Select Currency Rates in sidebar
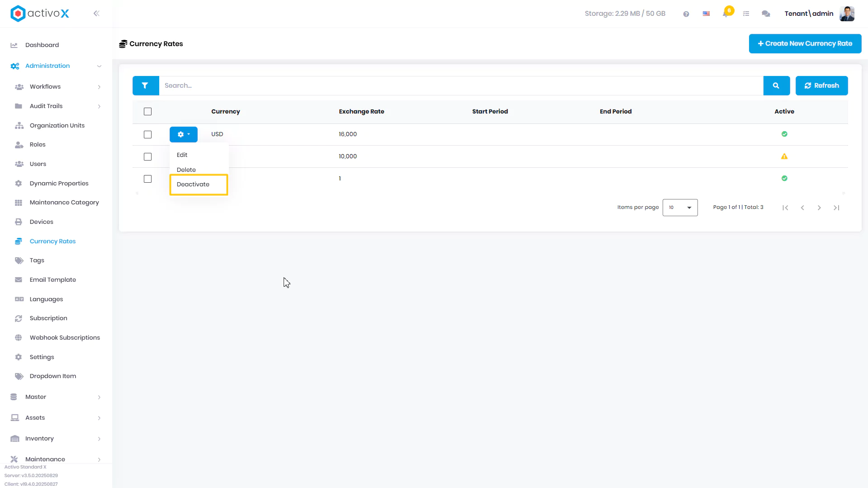The image size is (868, 488). click(x=52, y=242)
